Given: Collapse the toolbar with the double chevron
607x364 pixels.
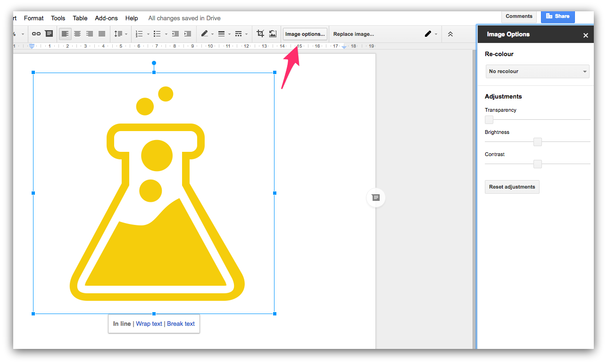Looking at the screenshot, I should click(x=450, y=33).
